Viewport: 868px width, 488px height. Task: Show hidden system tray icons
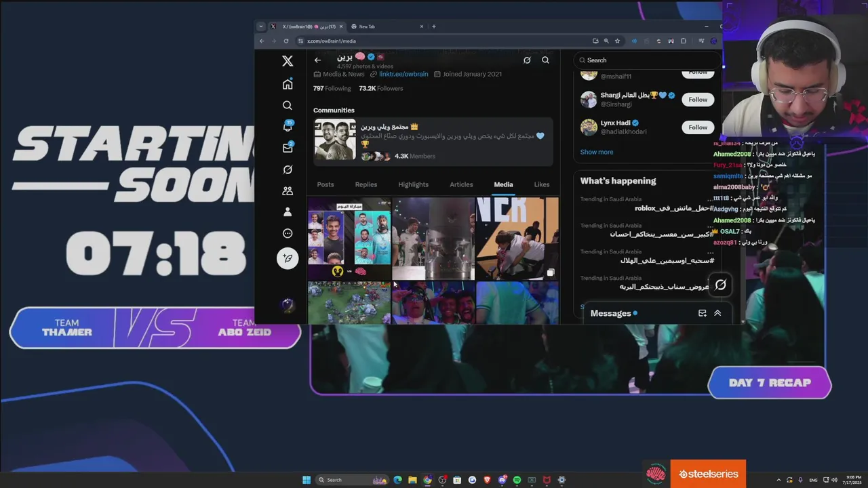(x=779, y=480)
